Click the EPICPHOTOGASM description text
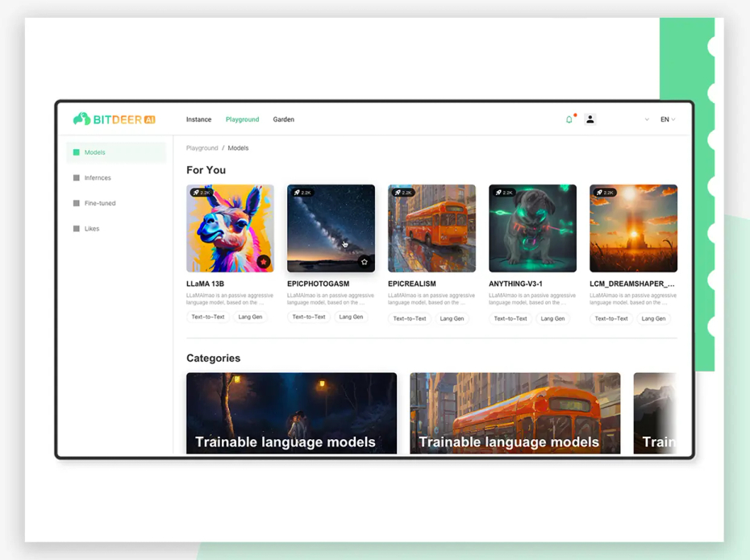The width and height of the screenshot is (750, 560). (331, 299)
